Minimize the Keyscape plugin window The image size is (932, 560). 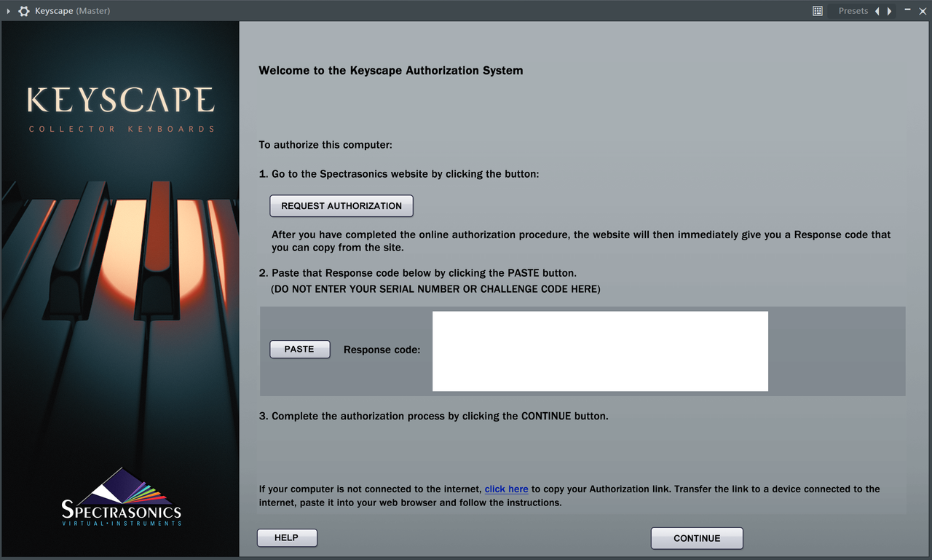907,10
